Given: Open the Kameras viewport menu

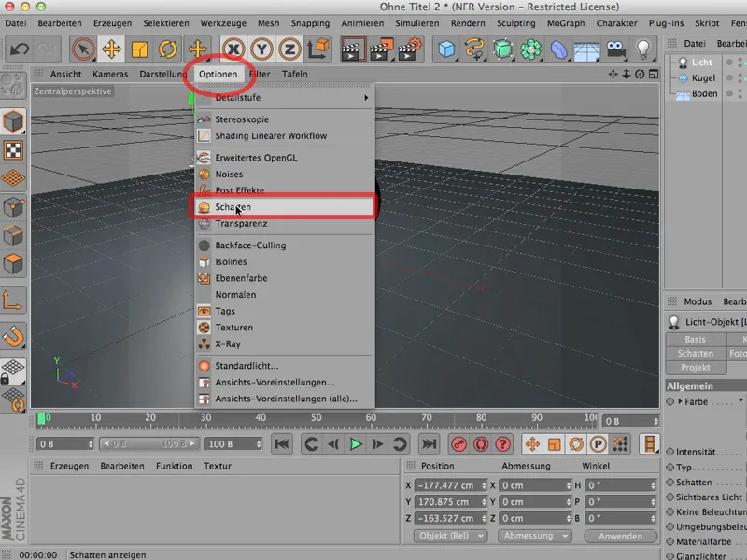Looking at the screenshot, I should [x=110, y=75].
